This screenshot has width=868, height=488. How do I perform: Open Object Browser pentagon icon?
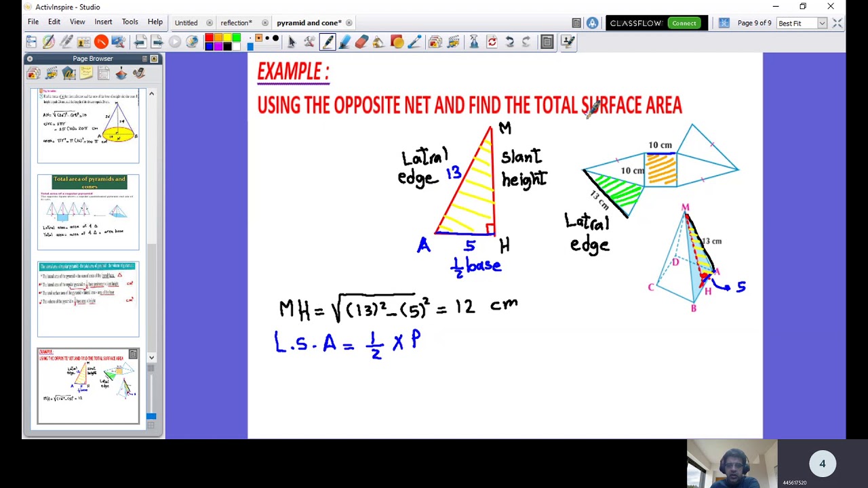tap(68, 74)
